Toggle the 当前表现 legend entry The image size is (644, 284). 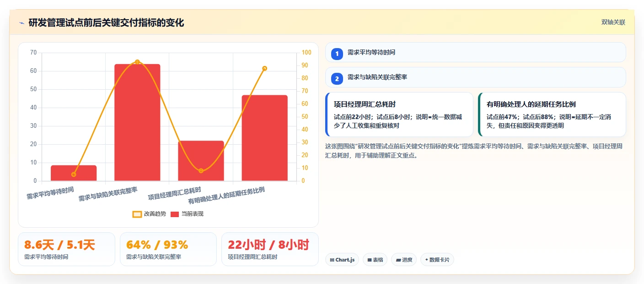[187, 214]
